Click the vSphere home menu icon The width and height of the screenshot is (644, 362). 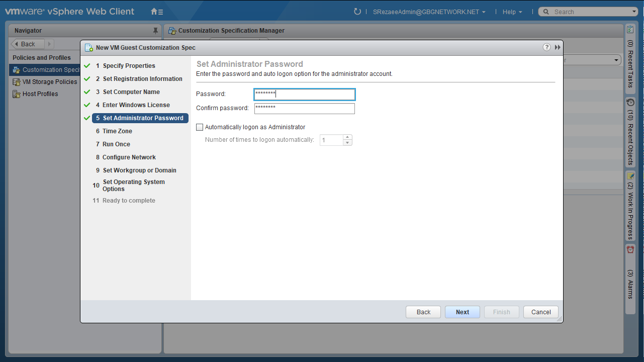[157, 12]
